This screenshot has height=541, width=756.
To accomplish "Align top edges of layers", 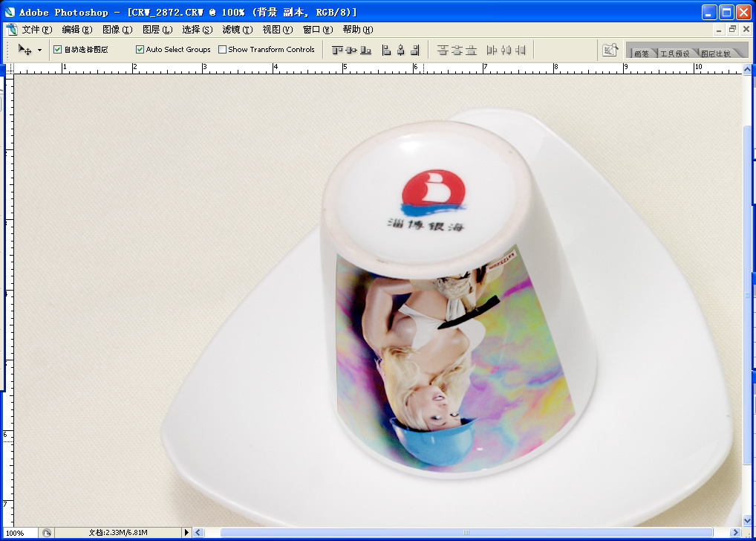I will [337, 50].
